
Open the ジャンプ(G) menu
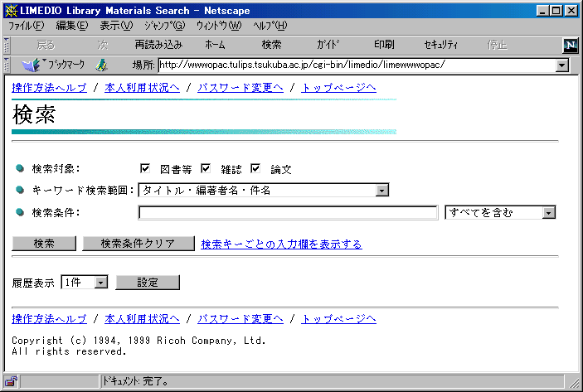tap(164, 26)
